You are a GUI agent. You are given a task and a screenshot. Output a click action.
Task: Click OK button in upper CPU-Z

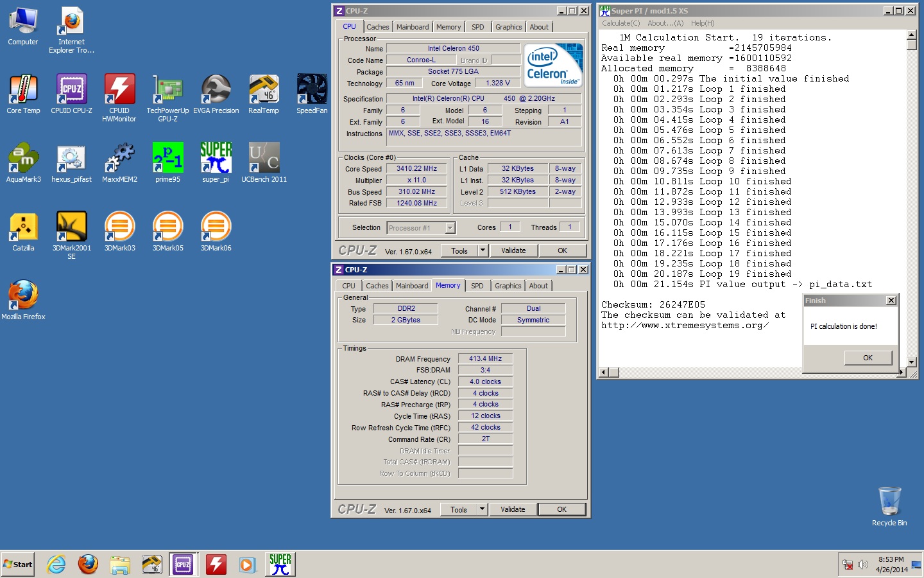(562, 250)
